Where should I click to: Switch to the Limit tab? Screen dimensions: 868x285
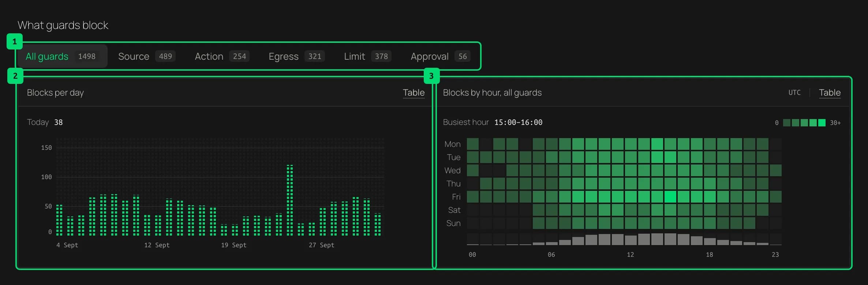tap(367, 56)
